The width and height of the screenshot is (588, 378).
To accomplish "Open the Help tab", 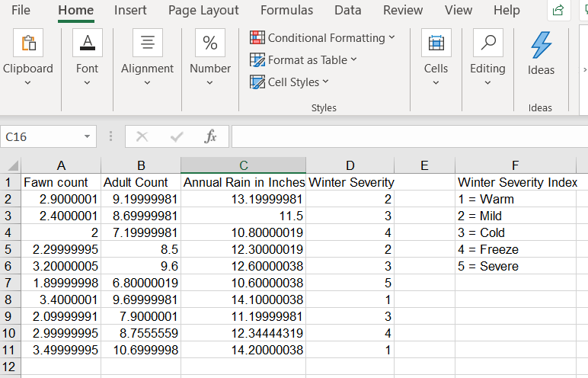I will coord(507,10).
